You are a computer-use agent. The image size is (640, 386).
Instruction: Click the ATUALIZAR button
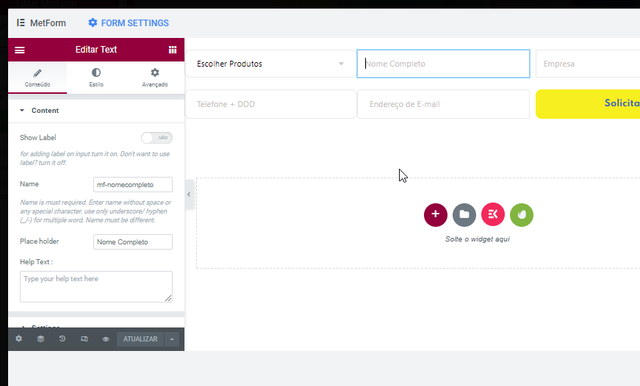(x=140, y=339)
